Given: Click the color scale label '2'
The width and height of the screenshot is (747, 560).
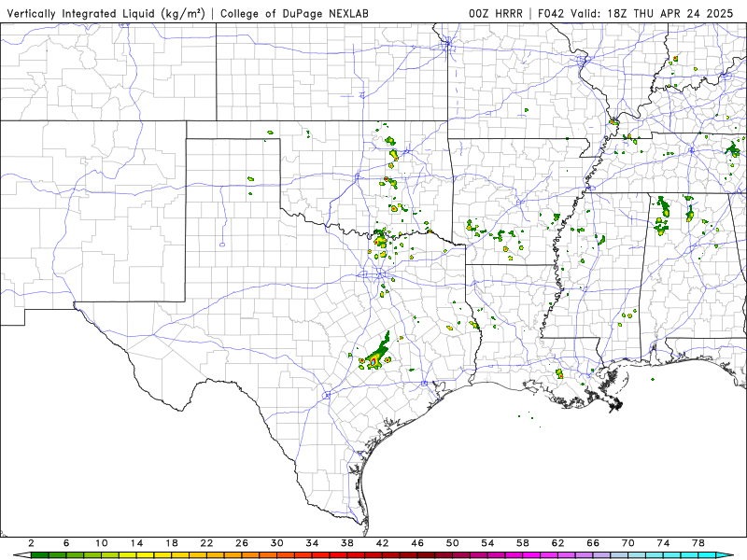Looking at the screenshot, I should [x=31, y=543].
